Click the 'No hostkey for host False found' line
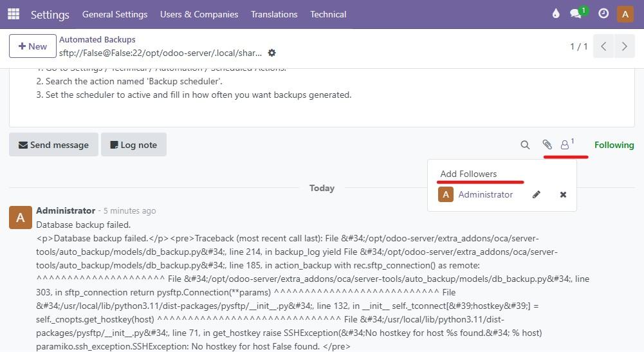644x352 pixels. coord(193,346)
